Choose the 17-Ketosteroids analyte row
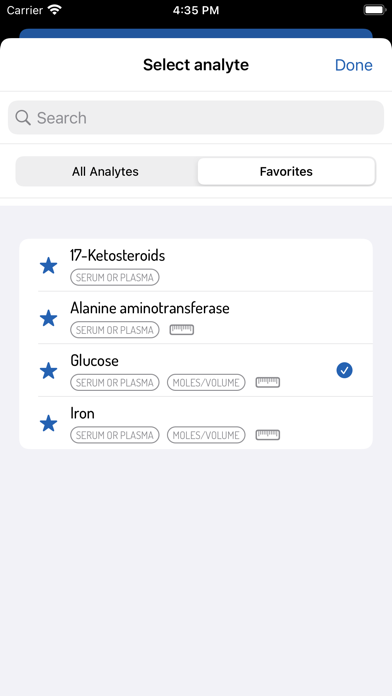The width and height of the screenshot is (392, 696). 196,265
